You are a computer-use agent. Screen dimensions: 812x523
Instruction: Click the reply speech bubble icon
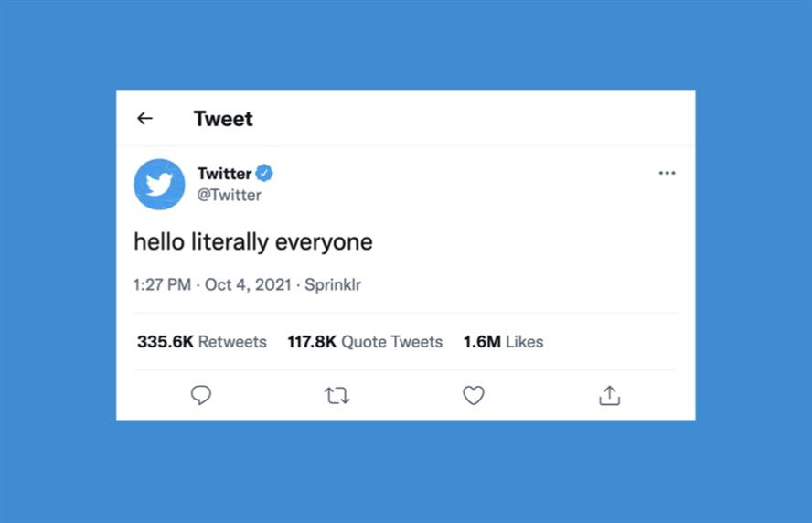201,395
